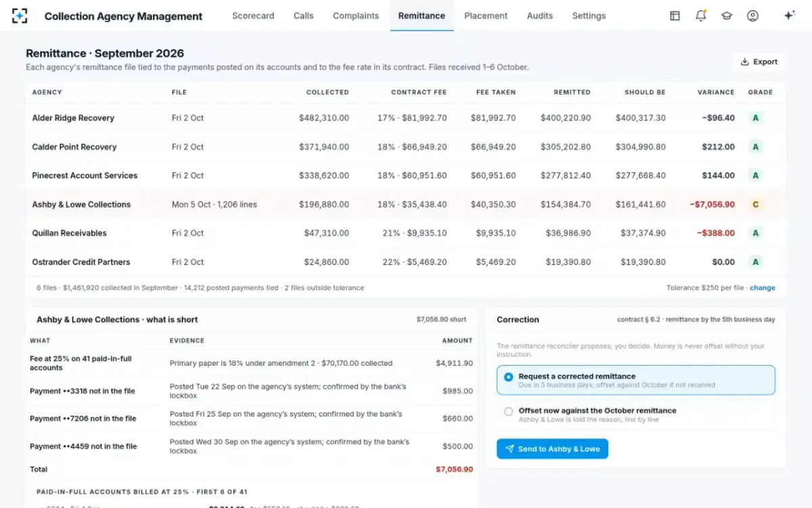The image size is (812, 508).
Task: Click the GRADE column header
Action: click(761, 92)
